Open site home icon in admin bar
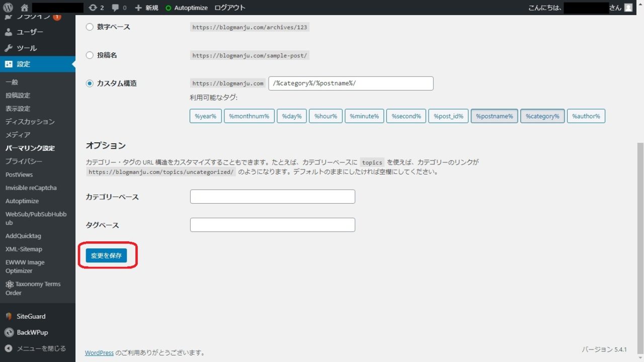The width and height of the screenshot is (644, 362). (24, 8)
